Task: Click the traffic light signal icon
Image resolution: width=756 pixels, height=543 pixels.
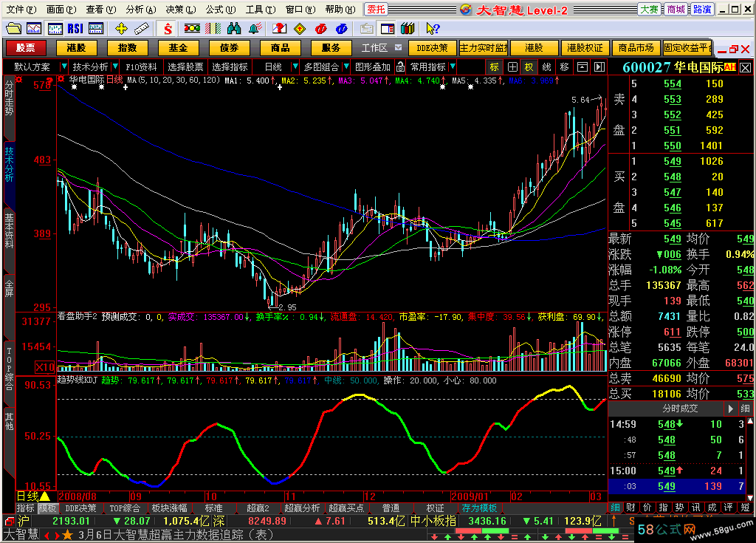Action: (192, 29)
